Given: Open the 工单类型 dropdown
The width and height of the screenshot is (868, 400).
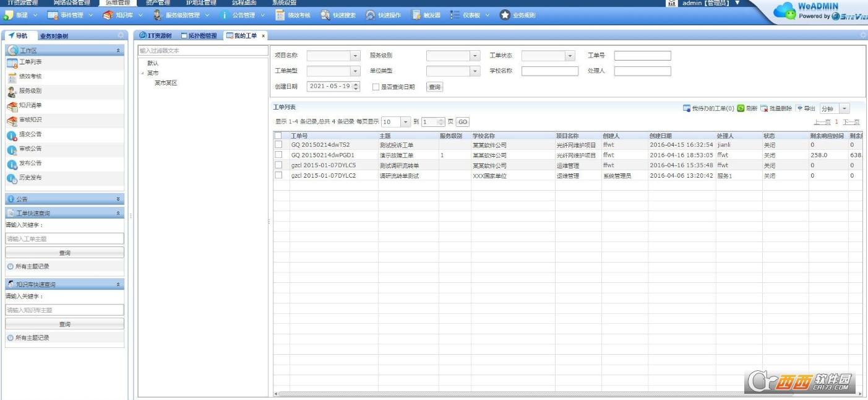Looking at the screenshot, I should click(355, 71).
